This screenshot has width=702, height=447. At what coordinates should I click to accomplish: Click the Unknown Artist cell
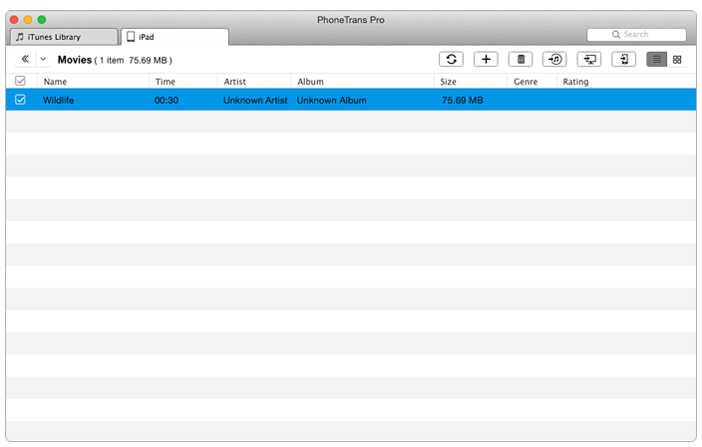tap(255, 100)
